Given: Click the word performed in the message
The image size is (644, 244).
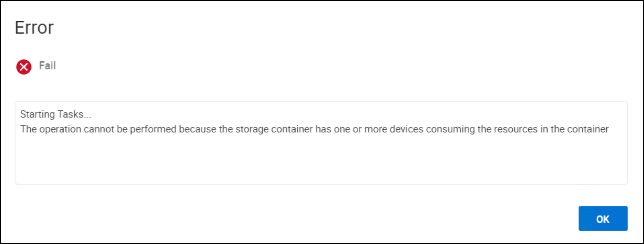Looking at the screenshot, I should pos(153,129).
